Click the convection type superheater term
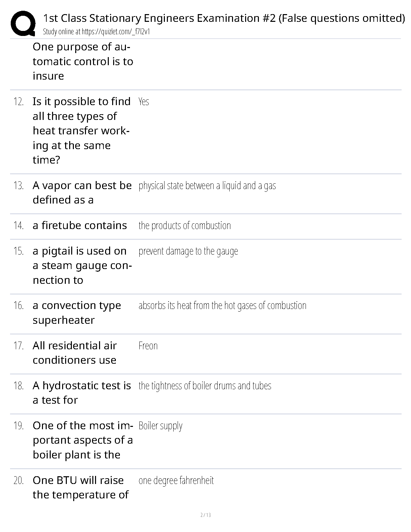This screenshot has width=411, height=532. coord(77,313)
